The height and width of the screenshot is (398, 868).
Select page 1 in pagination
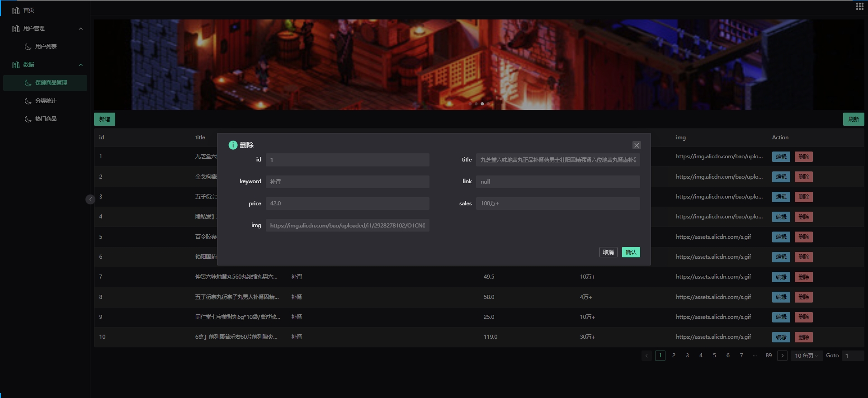pyautogui.click(x=660, y=355)
